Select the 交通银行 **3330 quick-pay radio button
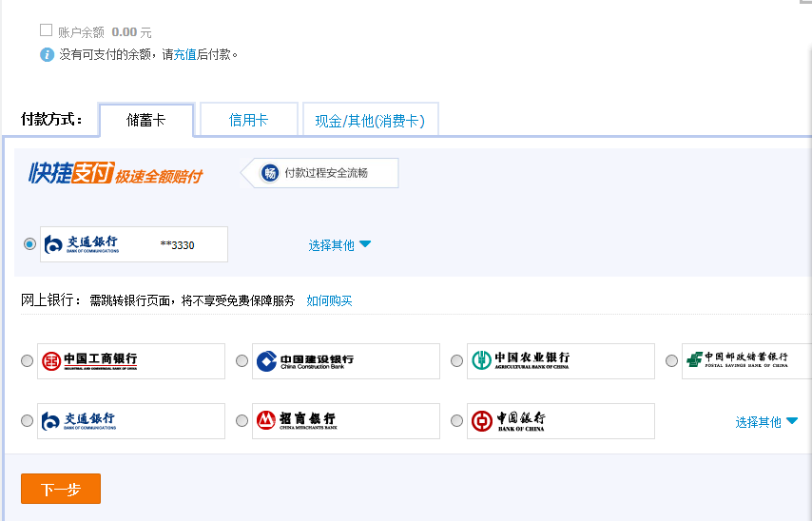The width and height of the screenshot is (812, 521). click(x=29, y=244)
